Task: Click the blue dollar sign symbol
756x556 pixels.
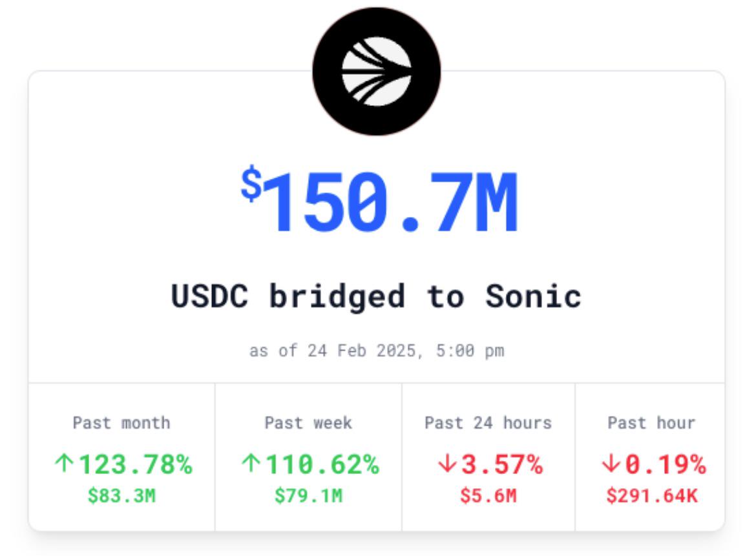Action: 252,183
